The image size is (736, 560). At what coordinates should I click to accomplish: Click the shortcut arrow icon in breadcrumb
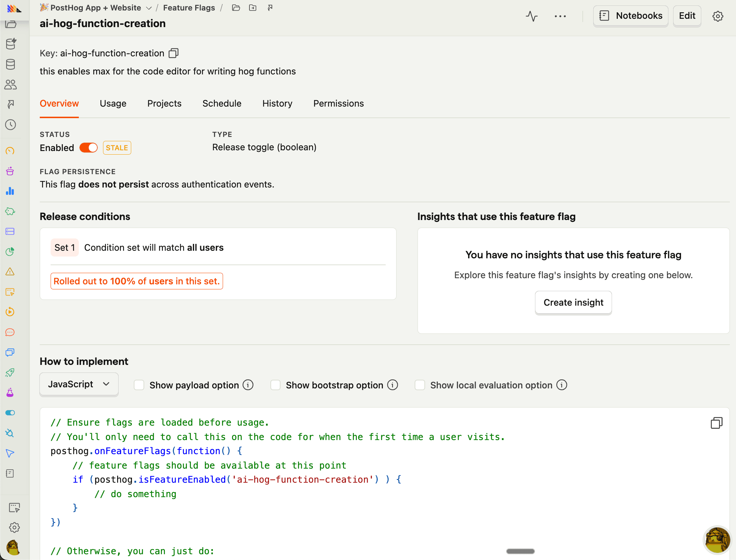tap(270, 8)
